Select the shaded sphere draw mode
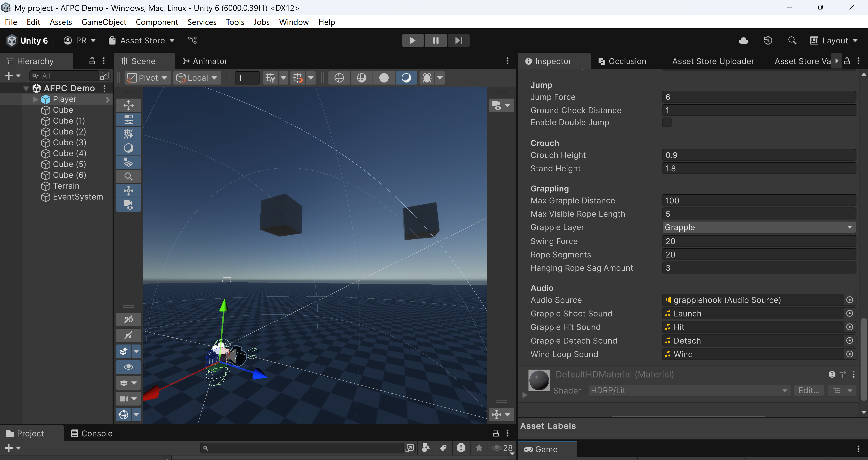This screenshot has width=868, height=460. point(384,78)
